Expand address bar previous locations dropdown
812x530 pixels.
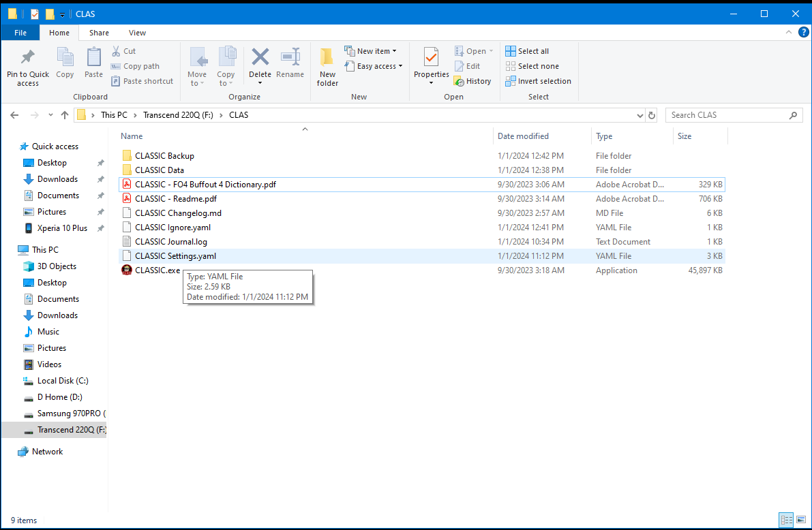point(640,115)
